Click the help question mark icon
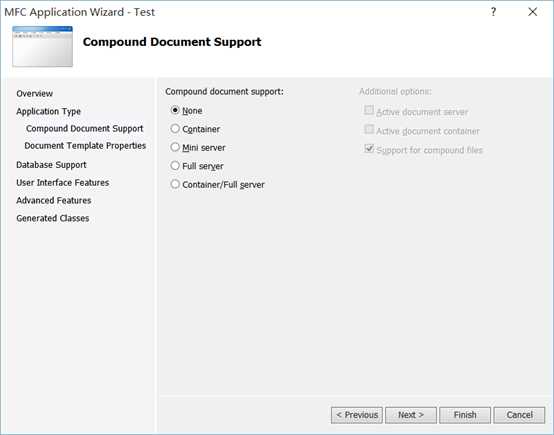This screenshot has height=435, width=554. tap(493, 12)
